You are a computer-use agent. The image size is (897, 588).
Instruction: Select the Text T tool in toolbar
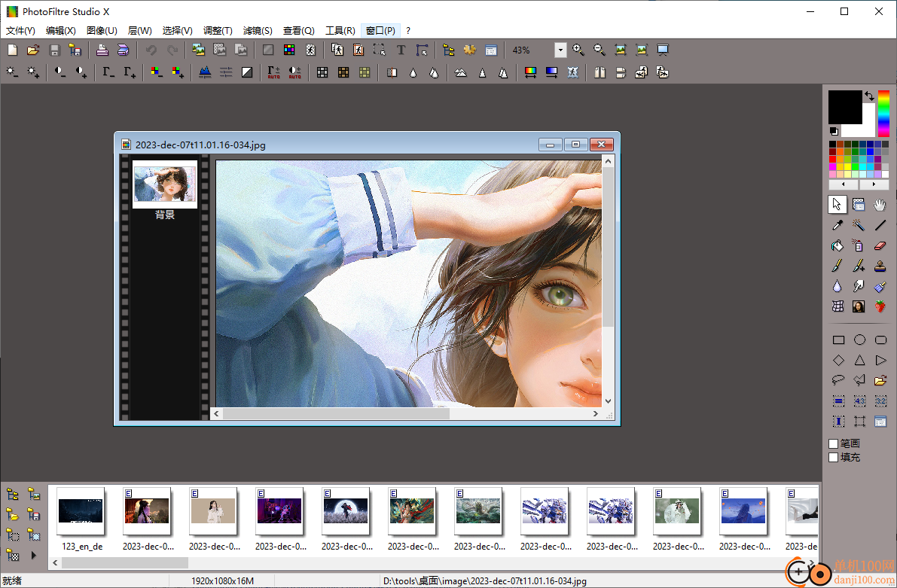401,50
